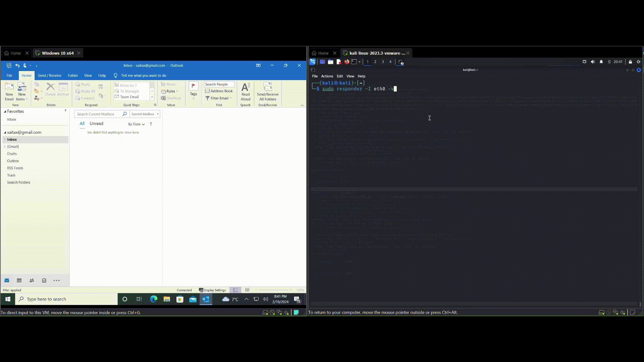Click the navigation more options ellipsis
This screenshot has height=362, width=644.
tap(57, 280)
